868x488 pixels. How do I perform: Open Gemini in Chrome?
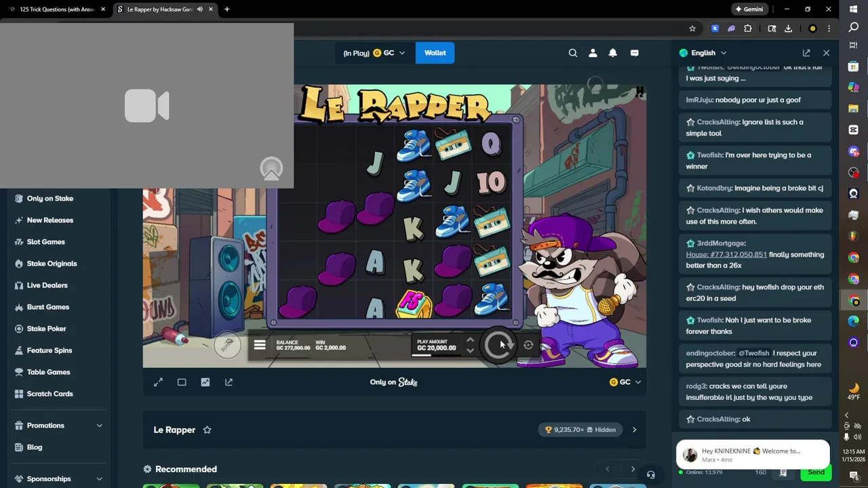[750, 9]
